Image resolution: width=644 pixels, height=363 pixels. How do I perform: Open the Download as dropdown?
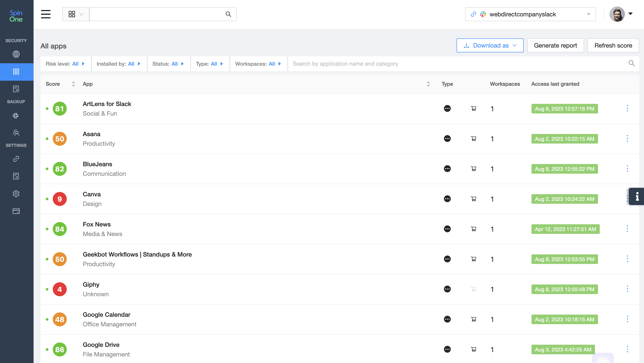point(490,46)
